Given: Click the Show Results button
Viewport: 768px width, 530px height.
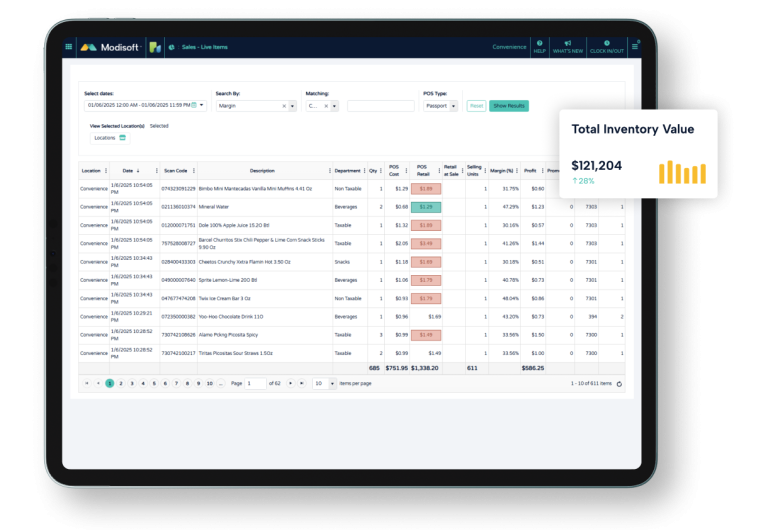Looking at the screenshot, I should tap(508, 105).
